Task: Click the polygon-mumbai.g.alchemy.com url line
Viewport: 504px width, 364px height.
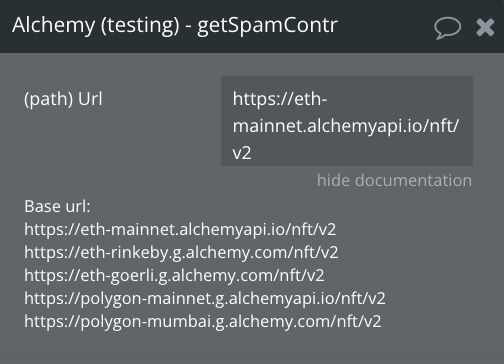Action: coord(203,321)
